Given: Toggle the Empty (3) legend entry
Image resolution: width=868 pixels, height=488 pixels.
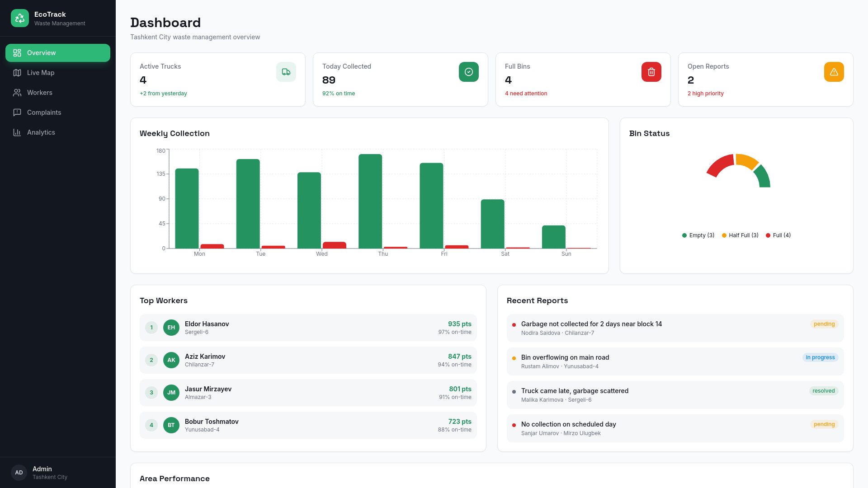Looking at the screenshot, I should (698, 235).
